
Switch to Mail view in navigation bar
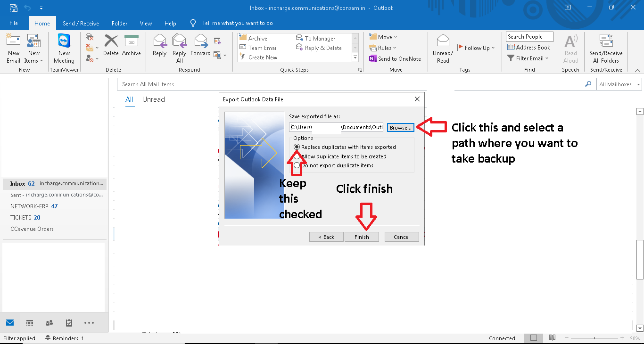[x=10, y=323]
